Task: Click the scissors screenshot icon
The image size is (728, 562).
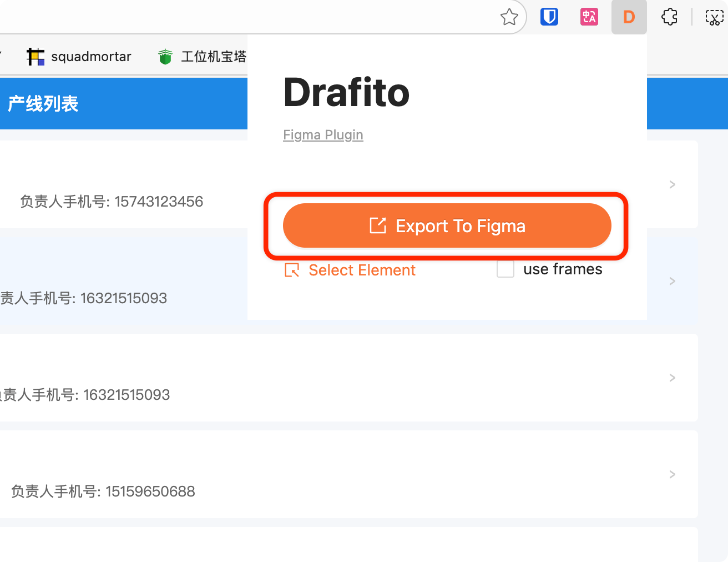Action: pos(714,17)
